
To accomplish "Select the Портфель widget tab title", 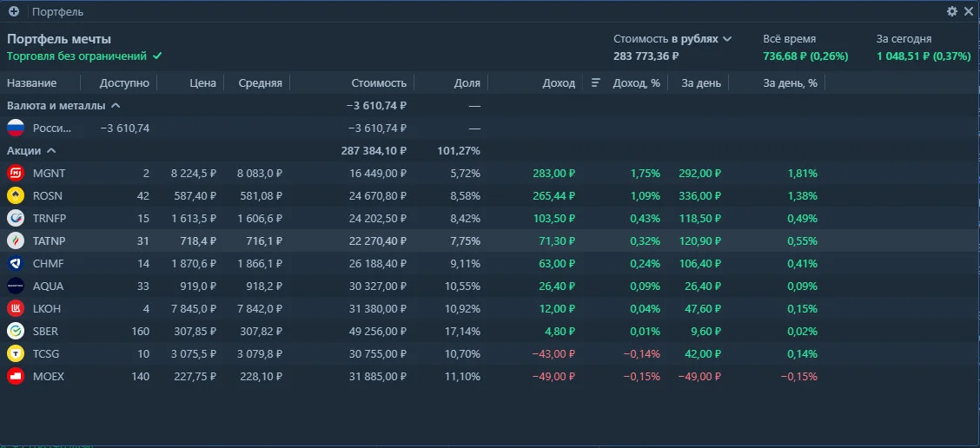I will click(x=57, y=12).
